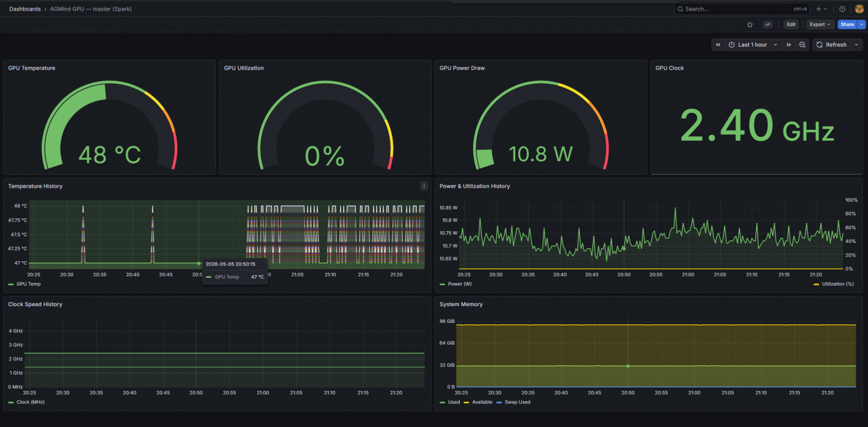Open GPU Utilization panel title menu
The image size is (868, 427).
pyautogui.click(x=244, y=68)
